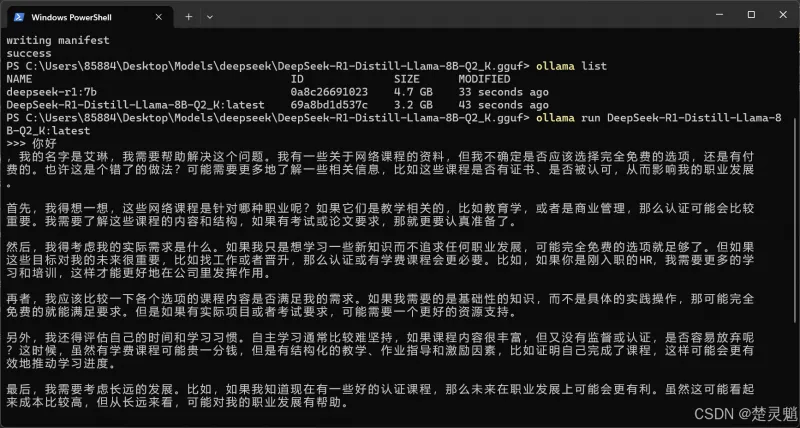Click the model ID 69a8bd1d537c
Viewport: 800px width, 428px height.
coord(329,104)
